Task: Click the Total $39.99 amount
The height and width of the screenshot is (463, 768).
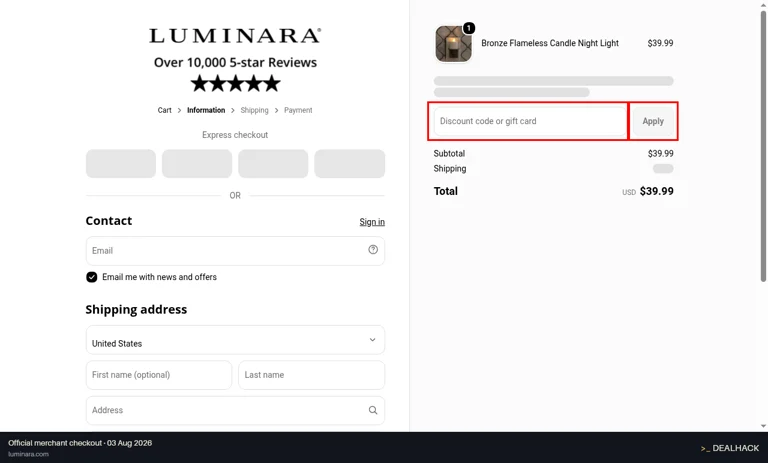Action: coord(656,191)
